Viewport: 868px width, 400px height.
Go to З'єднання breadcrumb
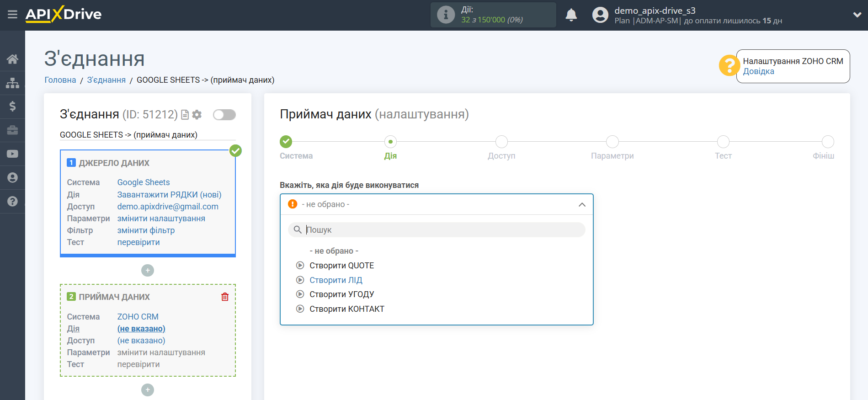(106, 80)
